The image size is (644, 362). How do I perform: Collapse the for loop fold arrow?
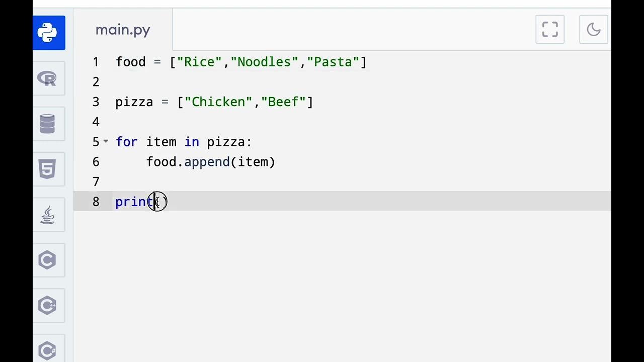tap(106, 141)
